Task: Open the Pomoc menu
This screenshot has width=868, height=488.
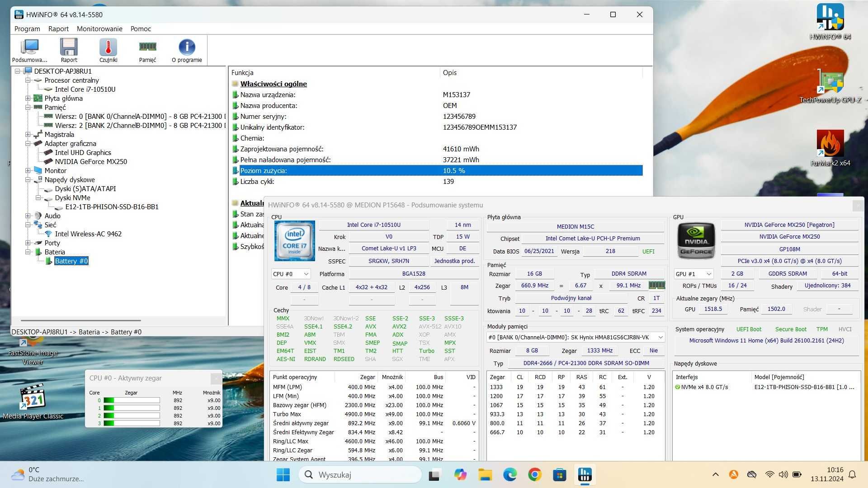Action: click(x=141, y=28)
